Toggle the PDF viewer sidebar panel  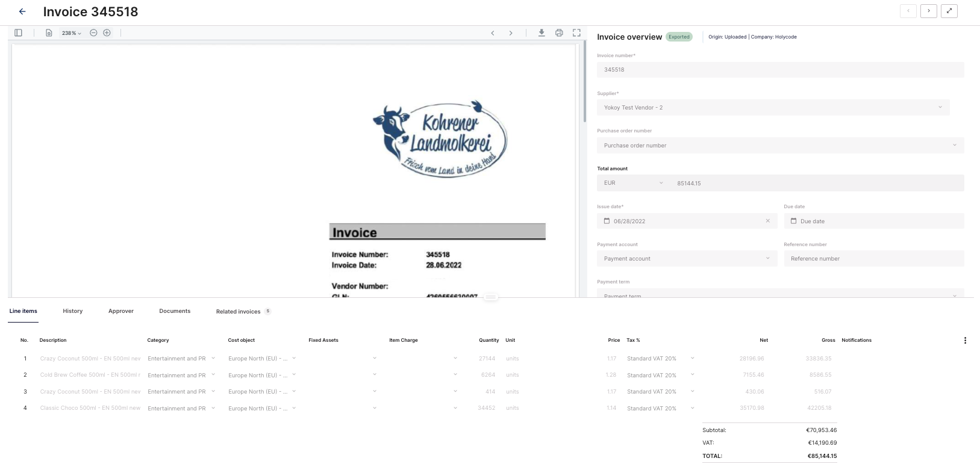(19, 33)
